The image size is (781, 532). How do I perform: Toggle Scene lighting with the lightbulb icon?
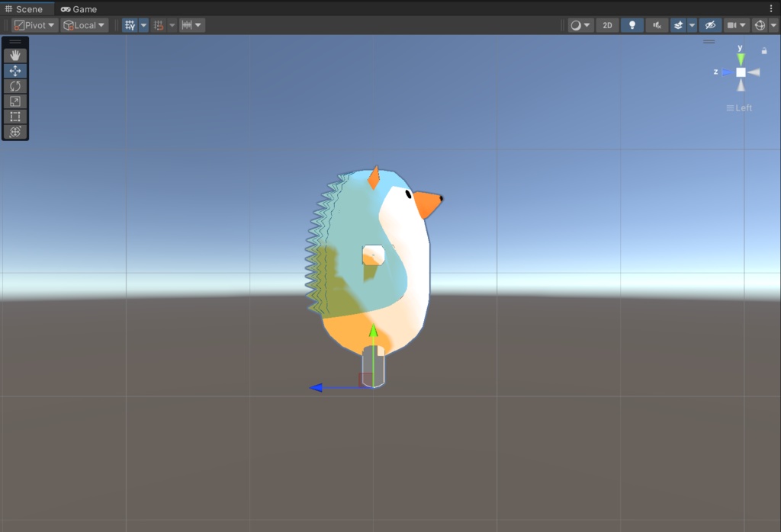[632, 25]
